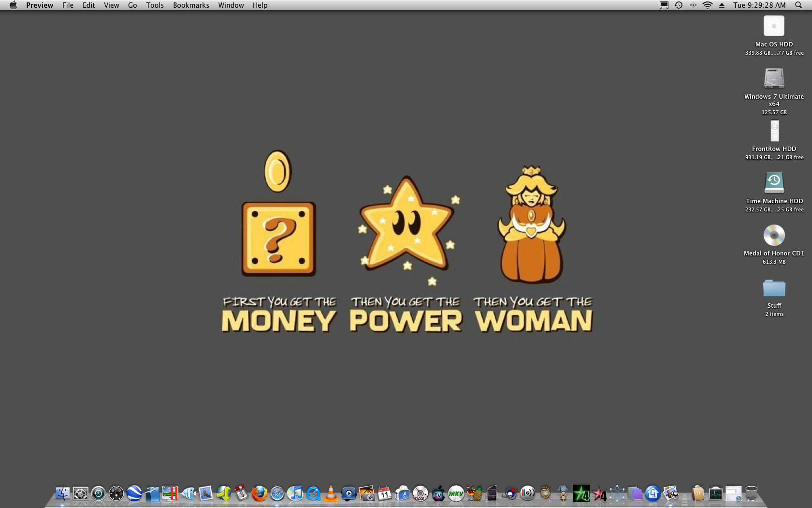Open QuickTime Player from the Dock
Screen dimensions: 812x508
[313, 493]
